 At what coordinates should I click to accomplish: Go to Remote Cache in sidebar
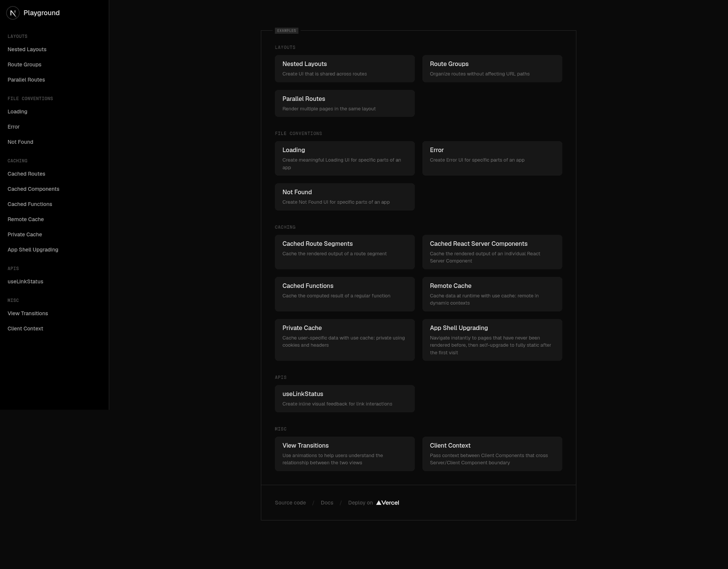(x=26, y=219)
